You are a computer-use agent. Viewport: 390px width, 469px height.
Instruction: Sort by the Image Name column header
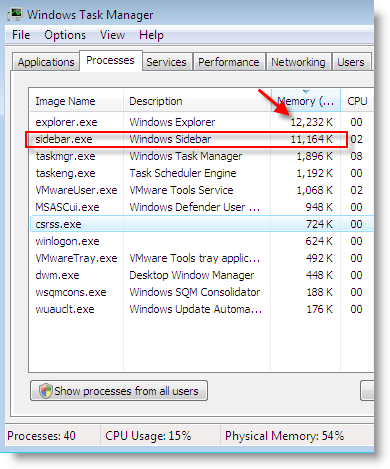pyautogui.click(x=76, y=101)
